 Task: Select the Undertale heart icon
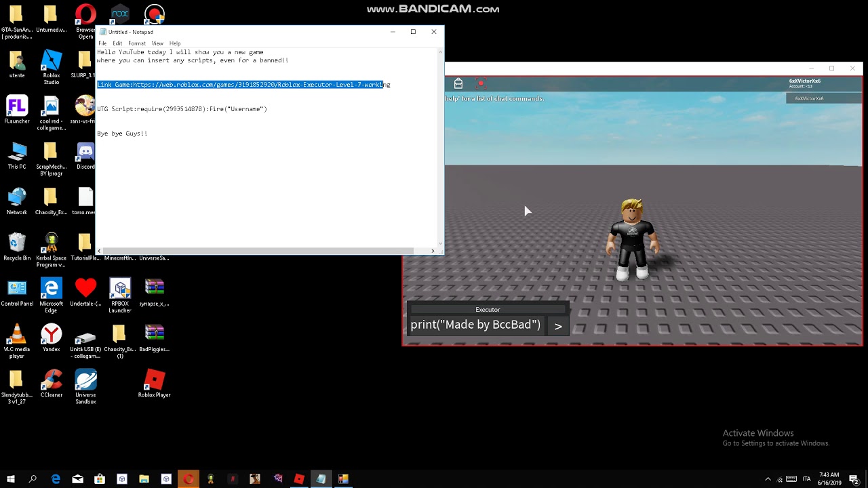pyautogui.click(x=85, y=292)
